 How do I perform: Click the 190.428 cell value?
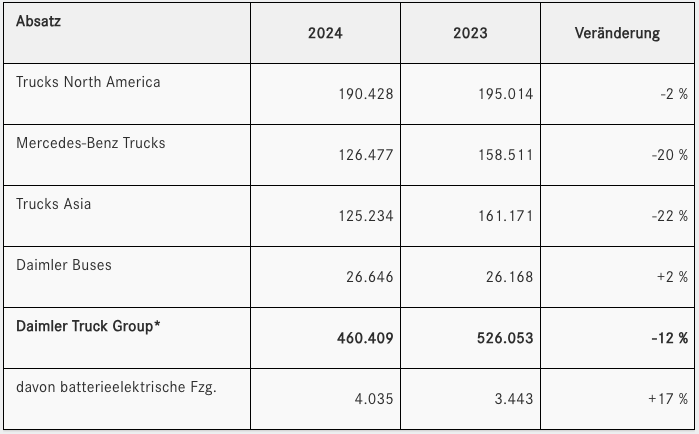367,94
